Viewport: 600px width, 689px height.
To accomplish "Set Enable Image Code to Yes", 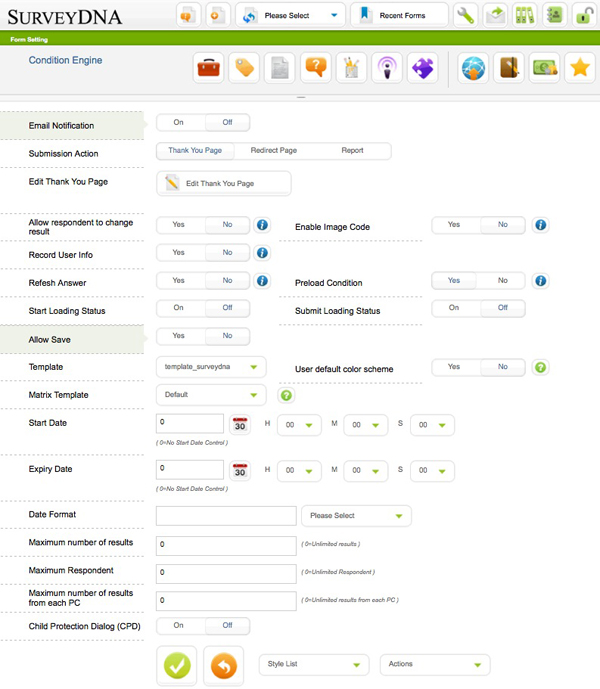I will click(x=454, y=225).
